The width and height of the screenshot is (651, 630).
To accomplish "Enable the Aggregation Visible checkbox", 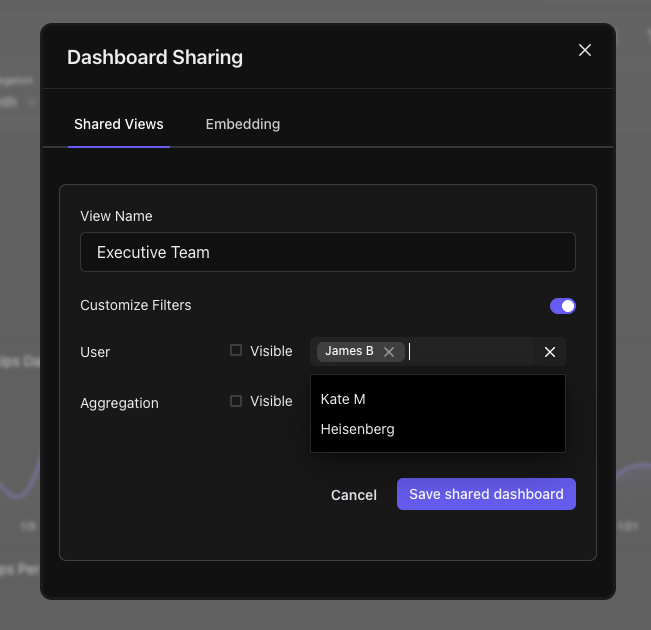I will pyautogui.click(x=236, y=401).
